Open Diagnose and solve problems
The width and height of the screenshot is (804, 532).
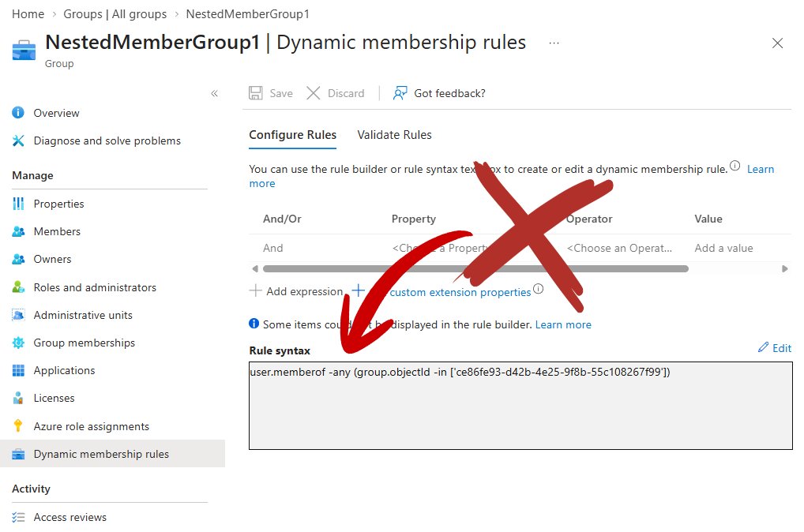107,140
